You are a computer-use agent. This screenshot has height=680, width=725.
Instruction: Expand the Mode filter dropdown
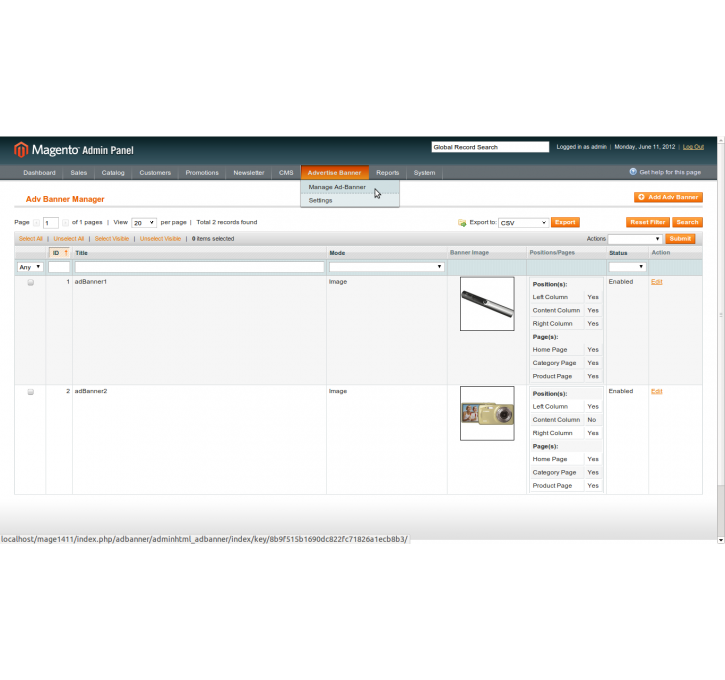386,267
